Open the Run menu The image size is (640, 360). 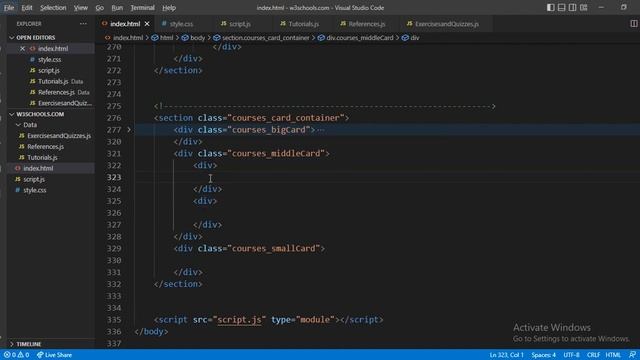(117, 7)
